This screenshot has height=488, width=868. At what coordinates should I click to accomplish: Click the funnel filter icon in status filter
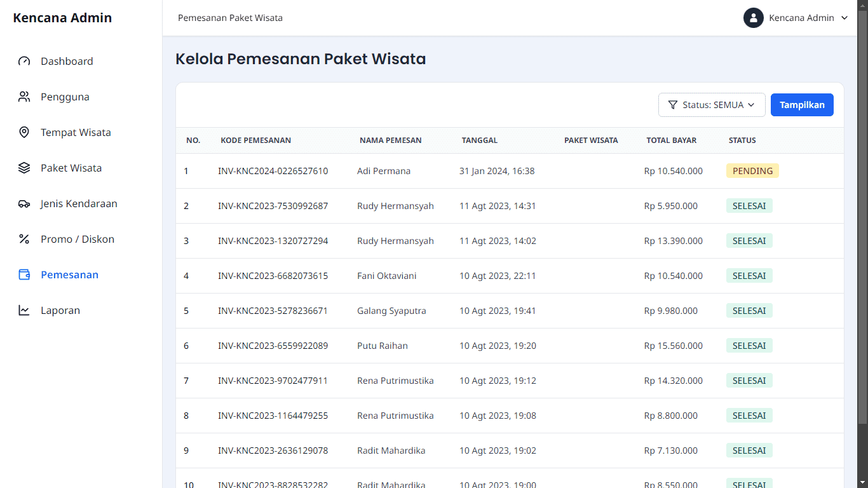click(673, 105)
